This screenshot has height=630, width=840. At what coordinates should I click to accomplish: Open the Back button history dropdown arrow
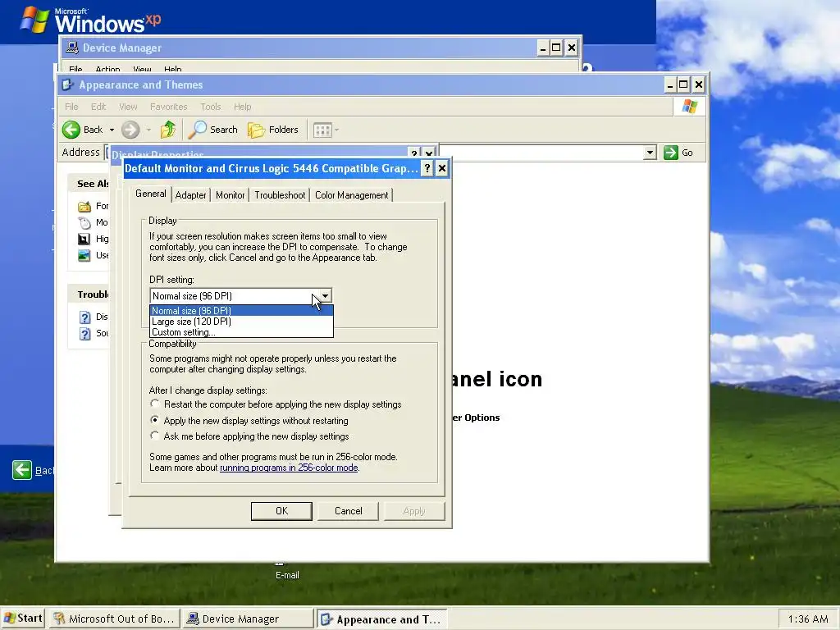coord(112,130)
